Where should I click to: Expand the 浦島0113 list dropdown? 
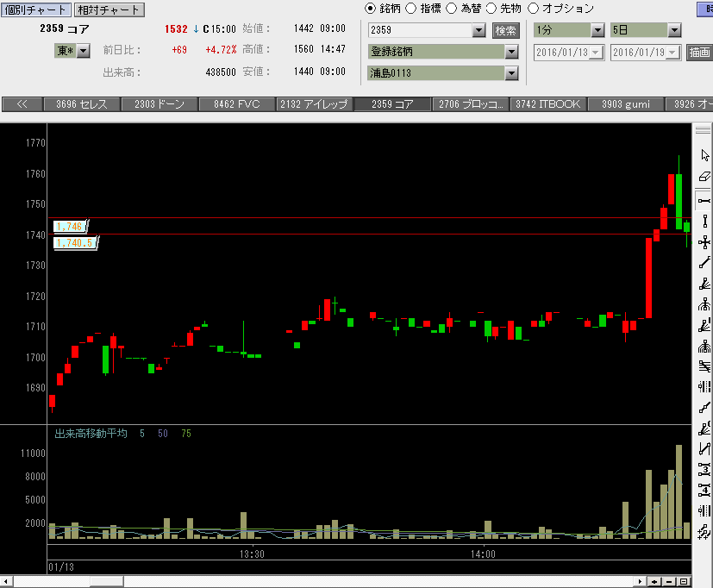pos(511,73)
